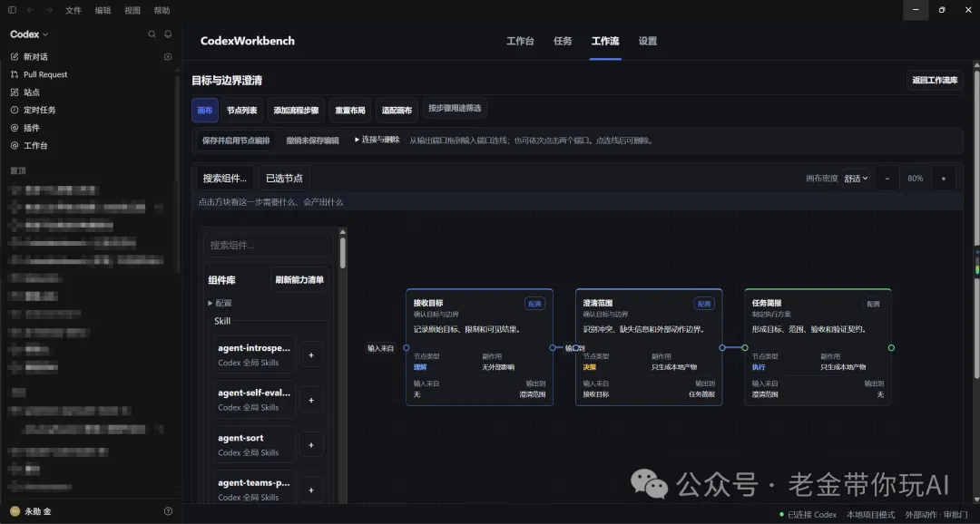Click input port of 任务简报 node

[745, 347]
